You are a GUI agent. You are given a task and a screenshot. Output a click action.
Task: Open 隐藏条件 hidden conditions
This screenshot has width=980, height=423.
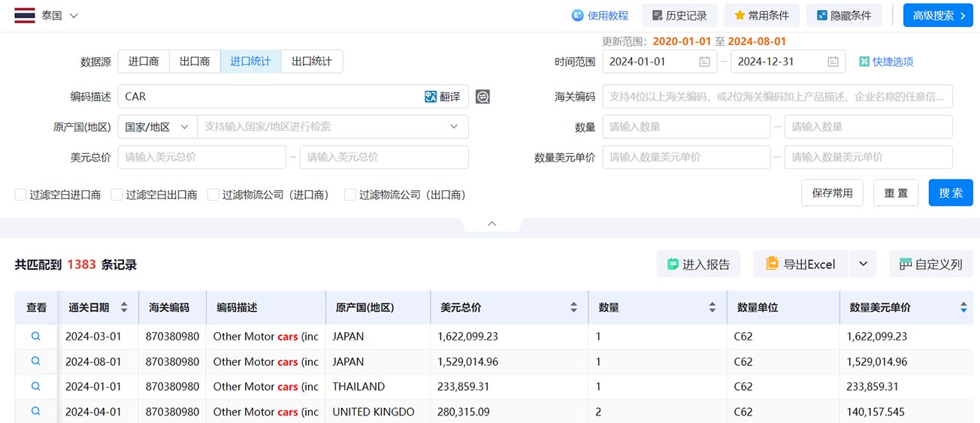coord(844,16)
